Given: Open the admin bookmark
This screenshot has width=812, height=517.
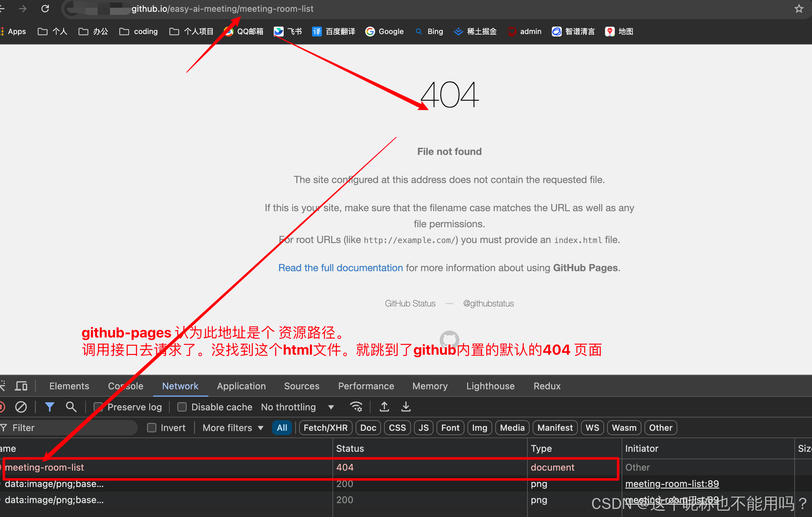Looking at the screenshot, I should 524,31.
